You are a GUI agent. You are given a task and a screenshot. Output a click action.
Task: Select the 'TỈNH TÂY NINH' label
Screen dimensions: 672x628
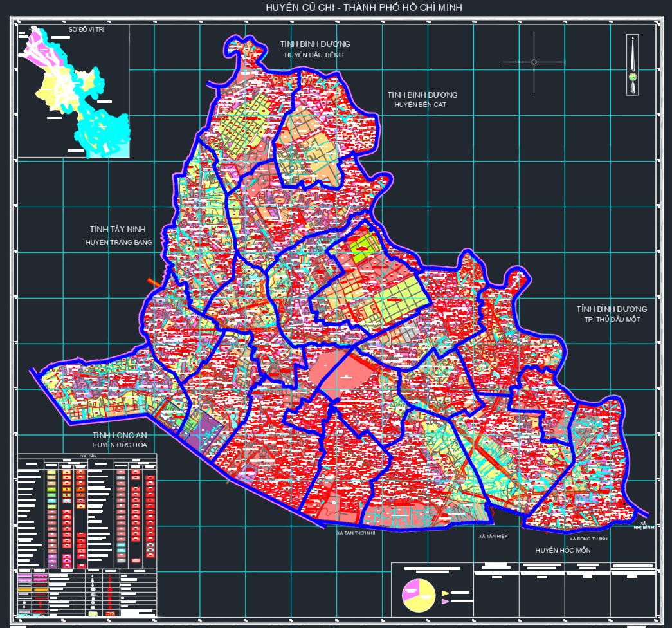click(x=118, y=230)
